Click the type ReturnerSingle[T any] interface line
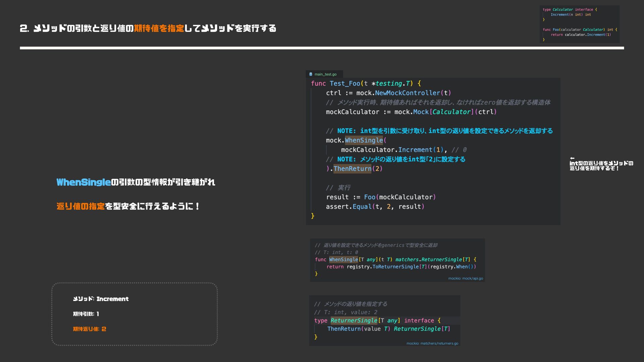Image resolution: width=644 pixels, height=362 pixels. tap(377, 320)
